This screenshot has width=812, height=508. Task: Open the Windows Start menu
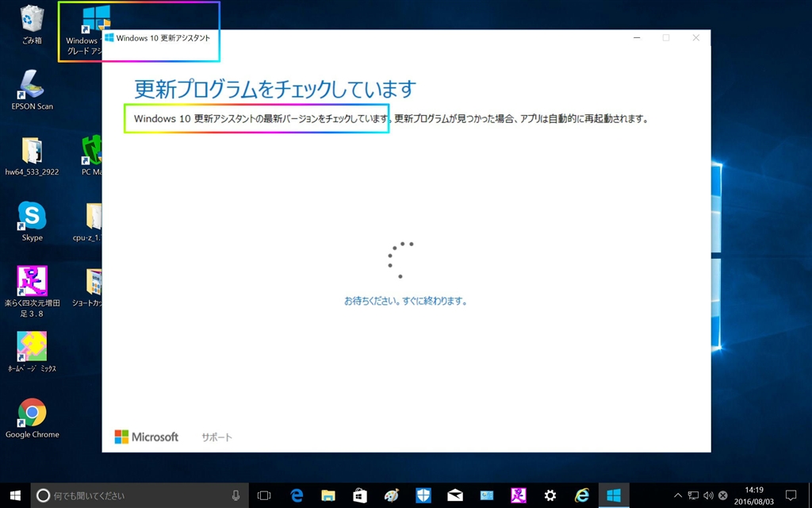[x=15, y=495]
